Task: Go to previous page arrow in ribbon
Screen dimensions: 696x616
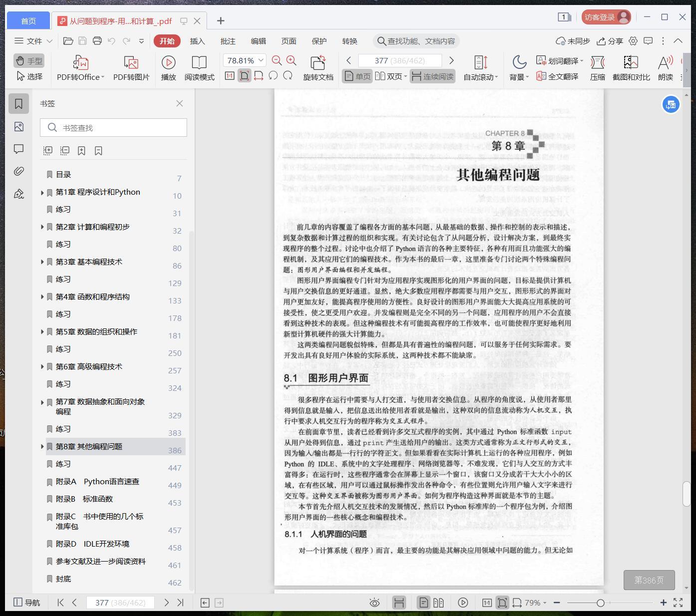Action: 349,60
